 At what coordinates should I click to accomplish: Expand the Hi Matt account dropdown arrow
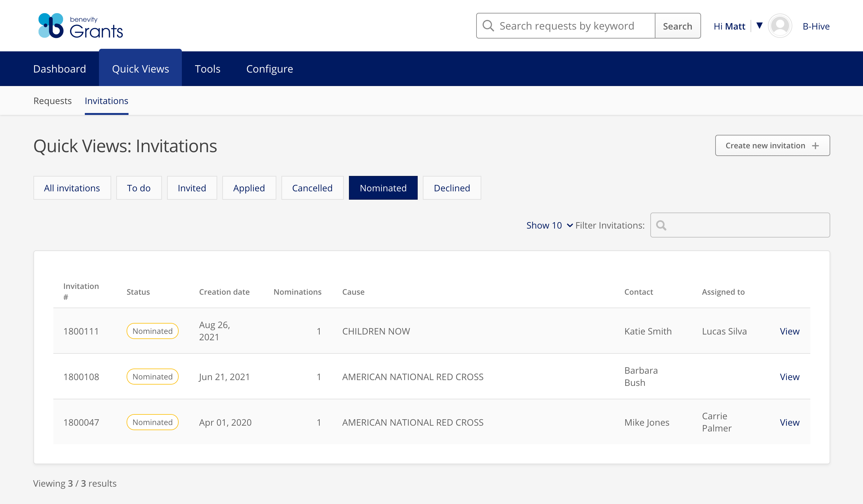759,26
